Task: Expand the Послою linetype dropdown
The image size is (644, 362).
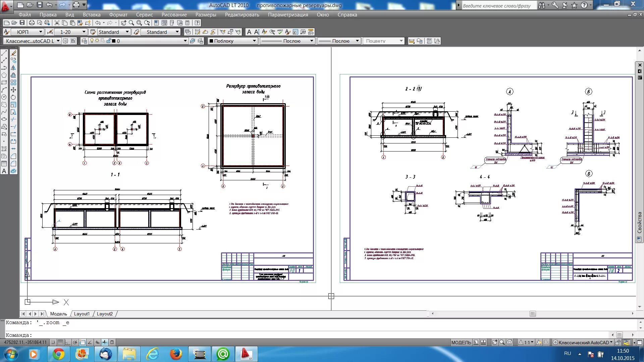Action: click(312, 41)
